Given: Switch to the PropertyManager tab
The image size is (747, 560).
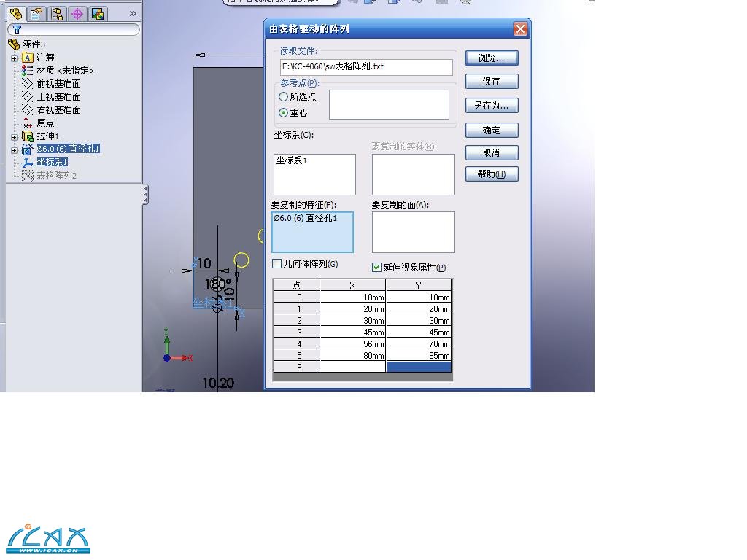Looking at the screenshot, I should tap(36, 14).
